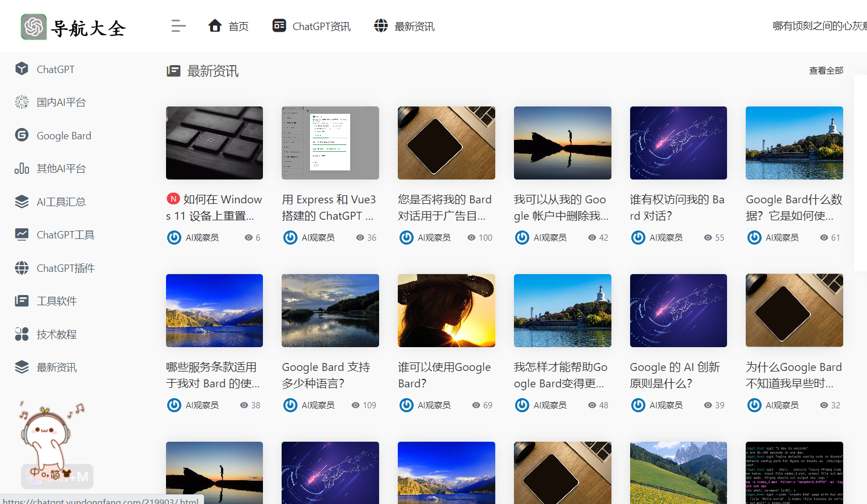Open article 我可以从我的 Google 帐户中删除
This screenshot has height=504, width=867.
pos(561,207)
